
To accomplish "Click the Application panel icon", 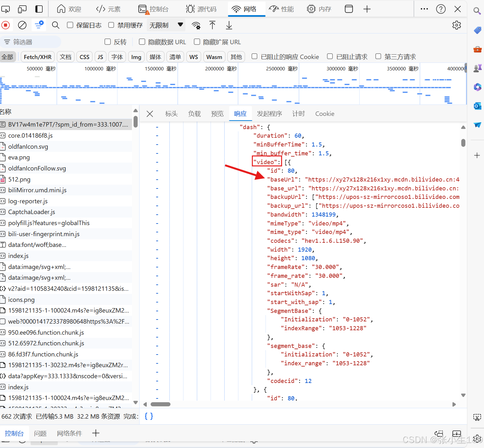I will click(x=349, y=9).
